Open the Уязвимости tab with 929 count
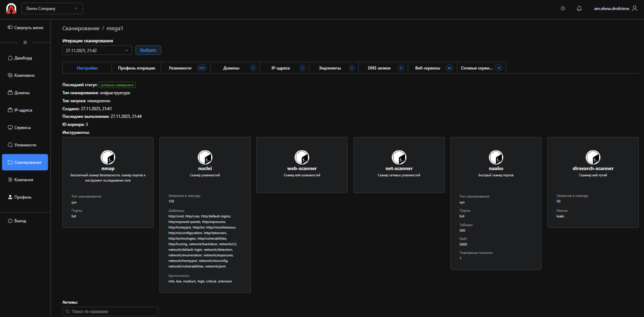The width and height of the screenshot is (644, 317). (x=186, y=68)
